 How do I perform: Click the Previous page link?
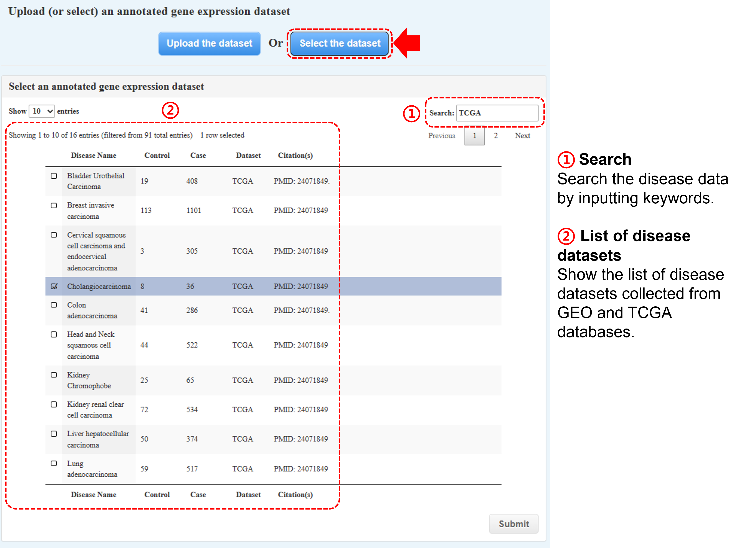tap(441, 136)
